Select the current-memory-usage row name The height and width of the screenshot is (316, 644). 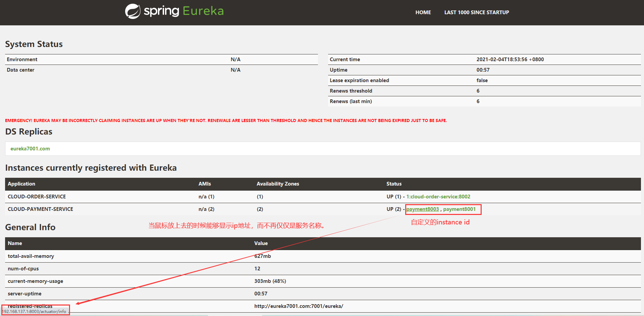tap(36, 281)
